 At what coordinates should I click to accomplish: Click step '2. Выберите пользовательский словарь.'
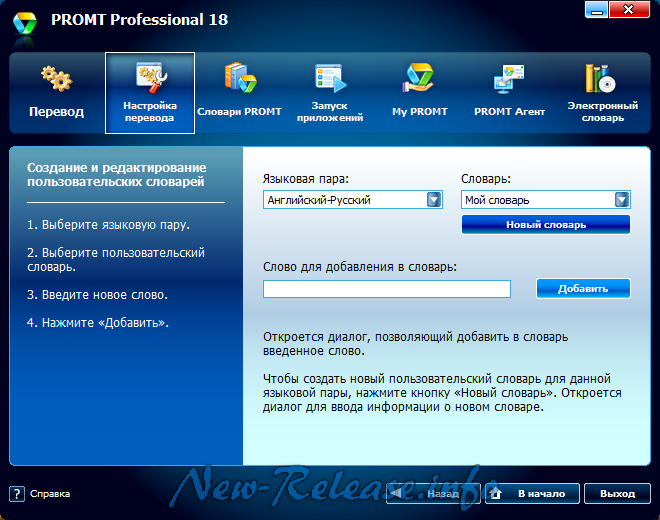coord(116,259)
